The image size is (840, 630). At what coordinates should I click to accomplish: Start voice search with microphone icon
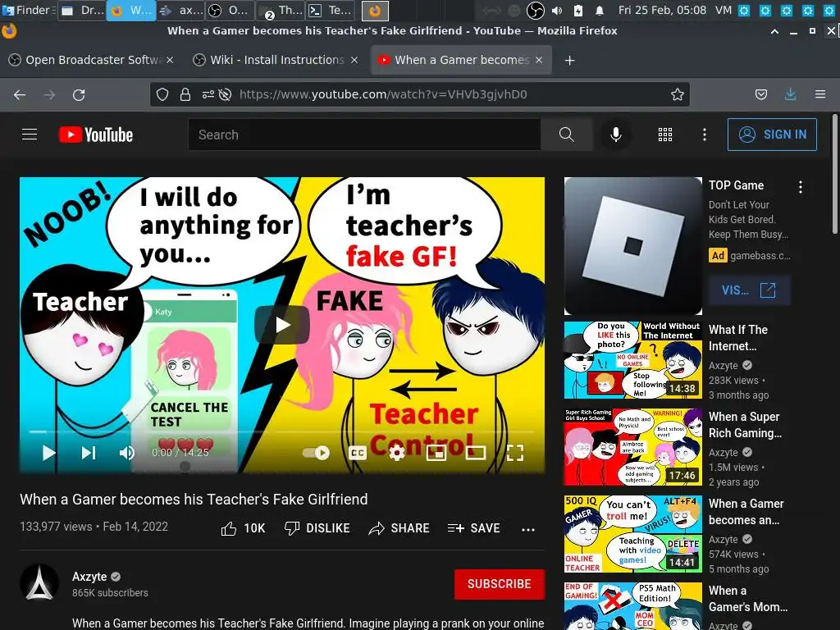(x=616, y=135)
